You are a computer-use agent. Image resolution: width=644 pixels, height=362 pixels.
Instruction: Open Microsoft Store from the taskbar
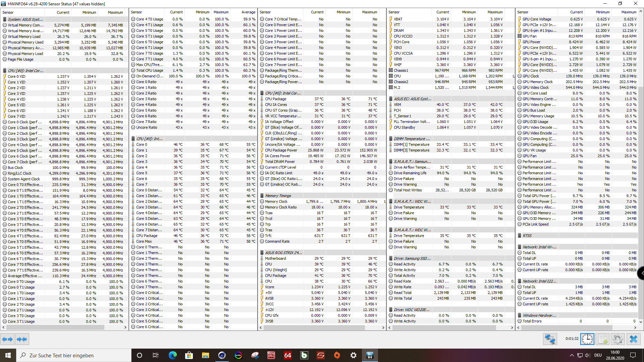coord(189,355)
